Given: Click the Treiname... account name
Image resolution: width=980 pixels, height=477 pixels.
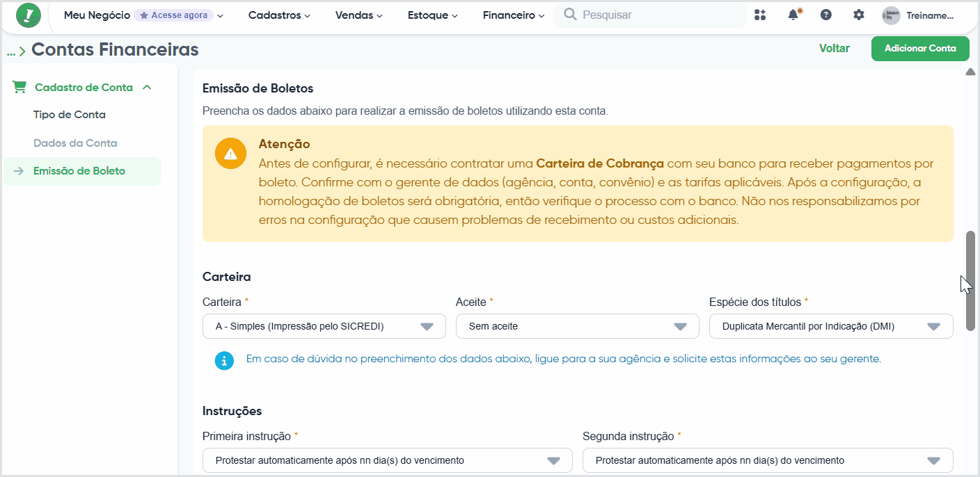Looking at the screenshot, I should click(x=930, y=15).
